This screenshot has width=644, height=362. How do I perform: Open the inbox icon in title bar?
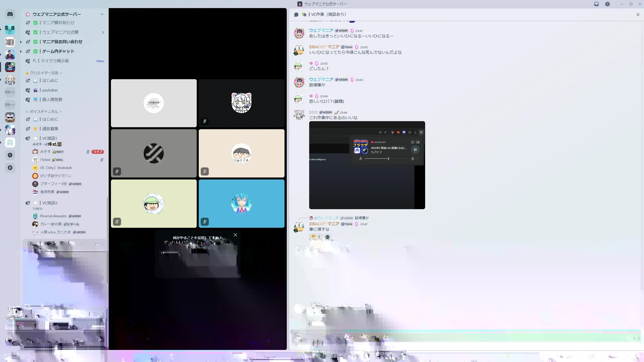(596, 4)
